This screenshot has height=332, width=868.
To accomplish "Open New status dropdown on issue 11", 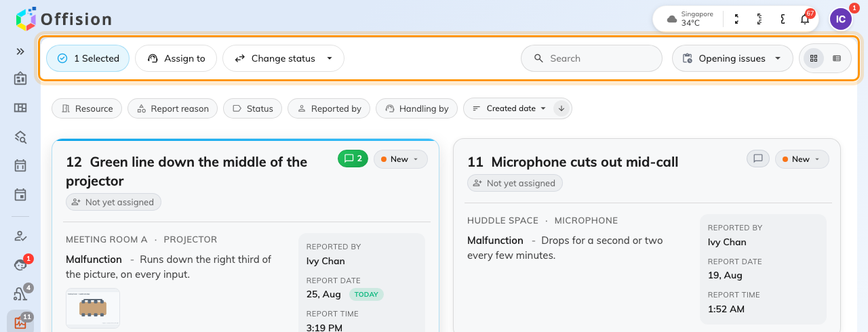I will click(x=802, y=159).
